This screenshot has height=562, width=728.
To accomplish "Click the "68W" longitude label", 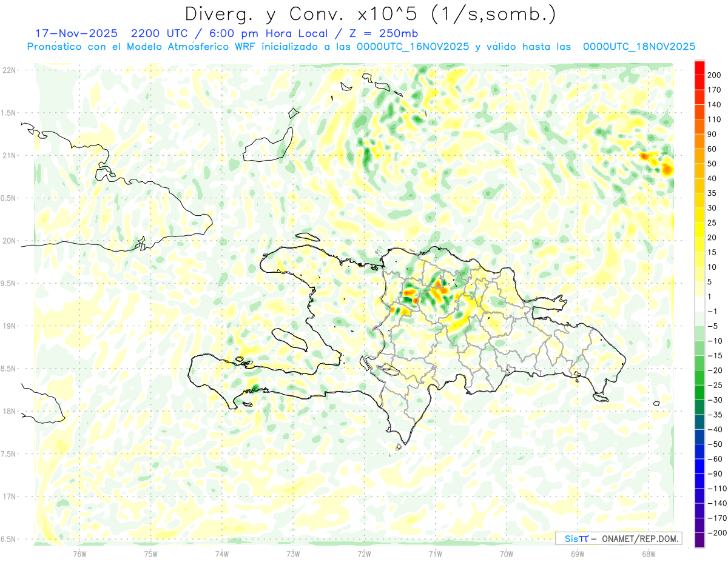I will (x=649, y=554).
